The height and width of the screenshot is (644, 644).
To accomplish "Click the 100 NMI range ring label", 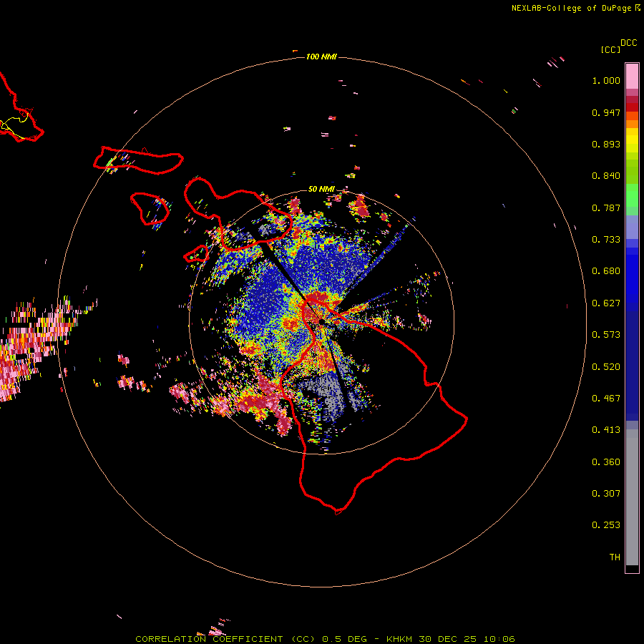I will click(321, 57).
